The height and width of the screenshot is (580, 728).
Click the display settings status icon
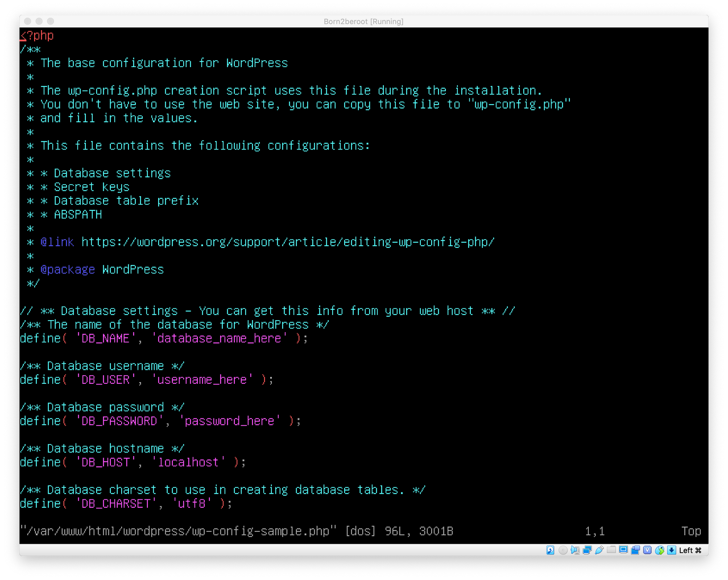[623, 550]
